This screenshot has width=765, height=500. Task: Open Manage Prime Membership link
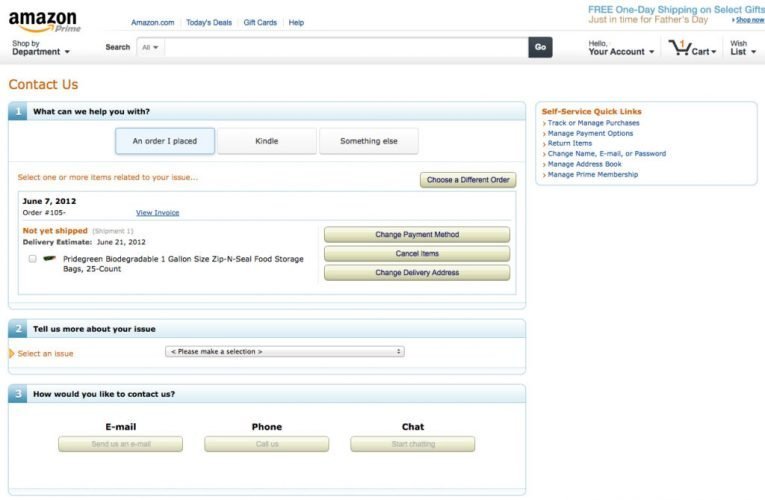[x=593, y=174]
